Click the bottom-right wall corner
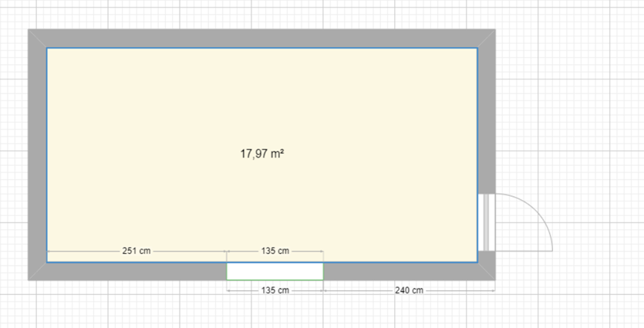The height and width of the screenshot is (328, 644). 486,271
